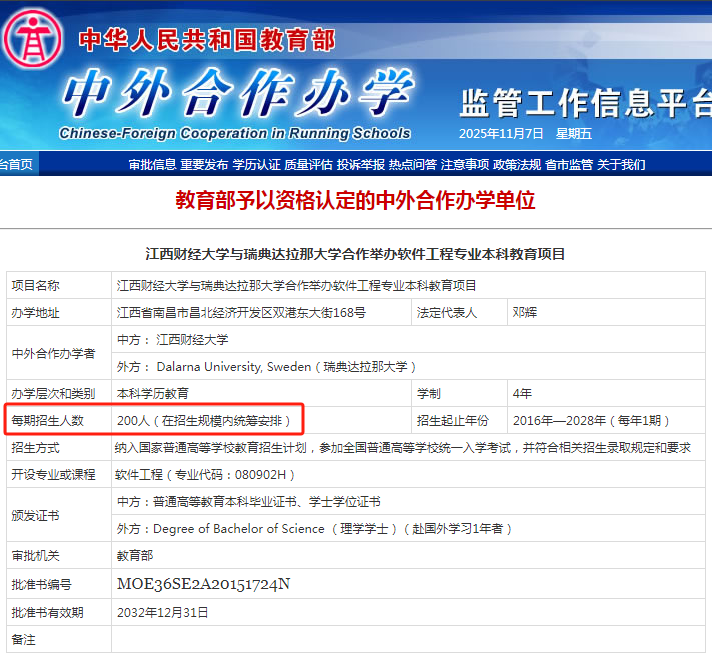Select 省市监管 in the navigation bar
Viewport: 712px width, 657px height.
pos(569,164)
